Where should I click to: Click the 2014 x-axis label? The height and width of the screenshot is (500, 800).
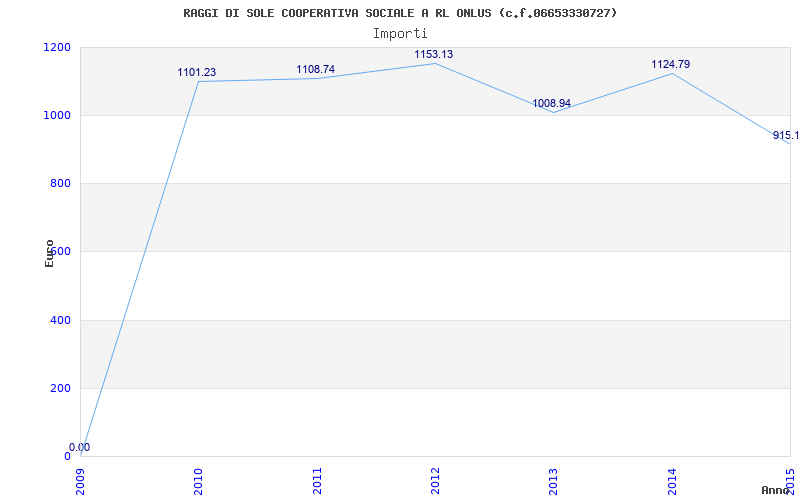(x=672, y=481)
